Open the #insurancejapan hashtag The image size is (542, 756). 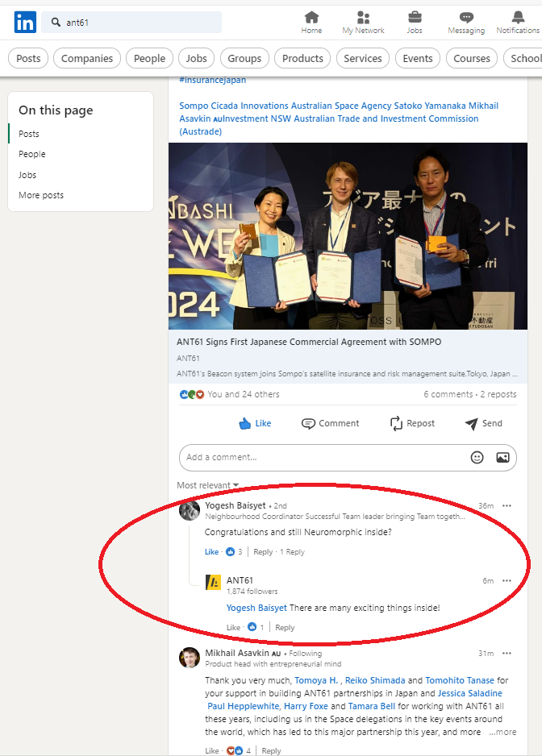212,80
